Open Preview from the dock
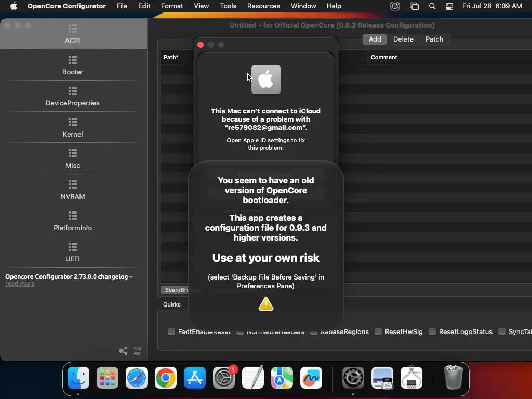 382,378
